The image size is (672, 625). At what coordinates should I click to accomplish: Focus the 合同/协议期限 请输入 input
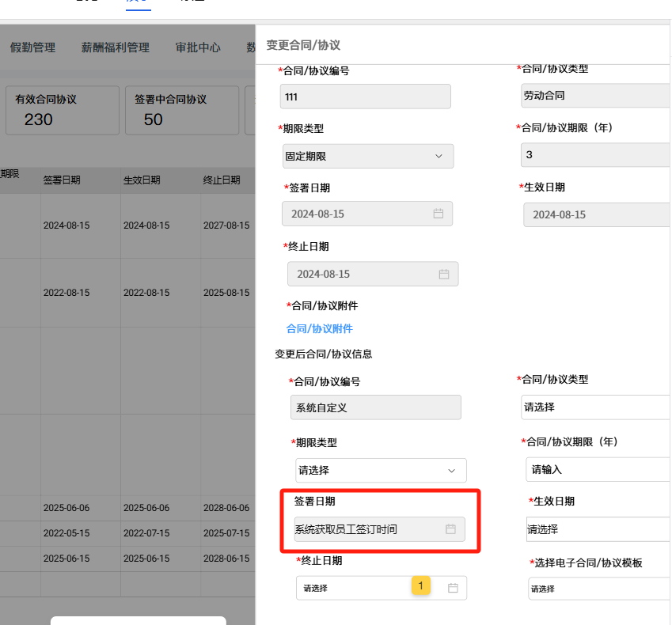pyautogui.click(x=598, y=469)
